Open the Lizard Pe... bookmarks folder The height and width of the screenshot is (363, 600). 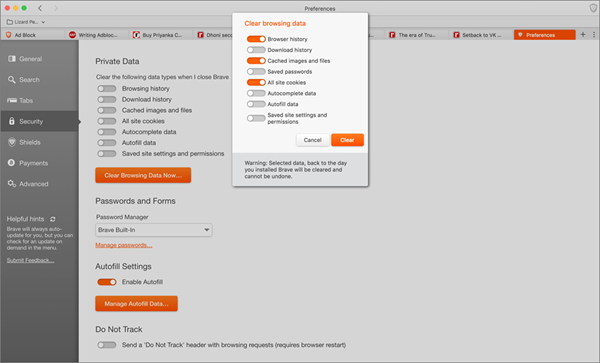click(x=26, y=22)
